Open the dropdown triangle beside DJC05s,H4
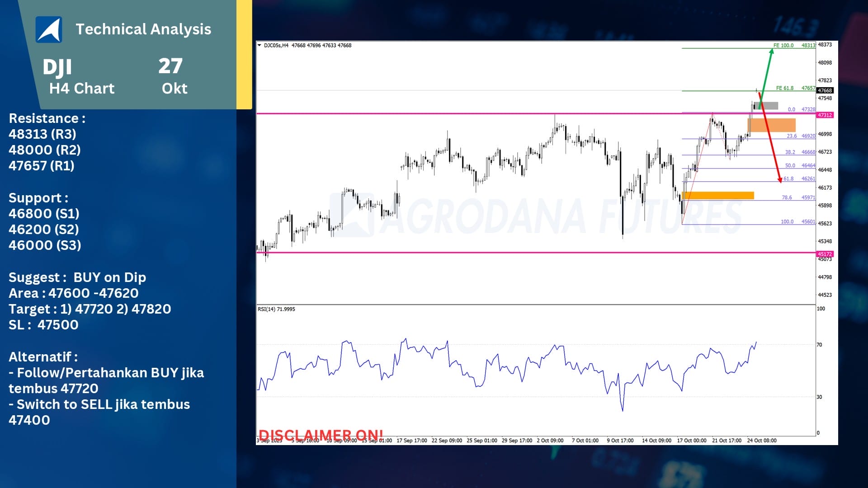The image size is (868, 488). tap(259, 45)
